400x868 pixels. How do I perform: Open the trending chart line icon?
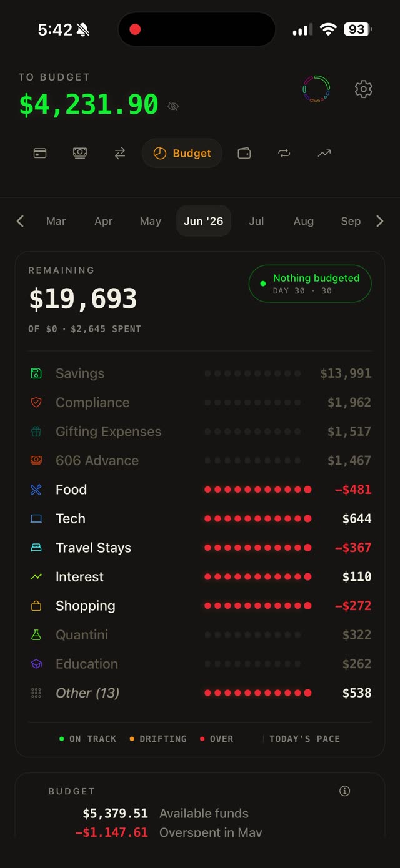click(324, 153)
